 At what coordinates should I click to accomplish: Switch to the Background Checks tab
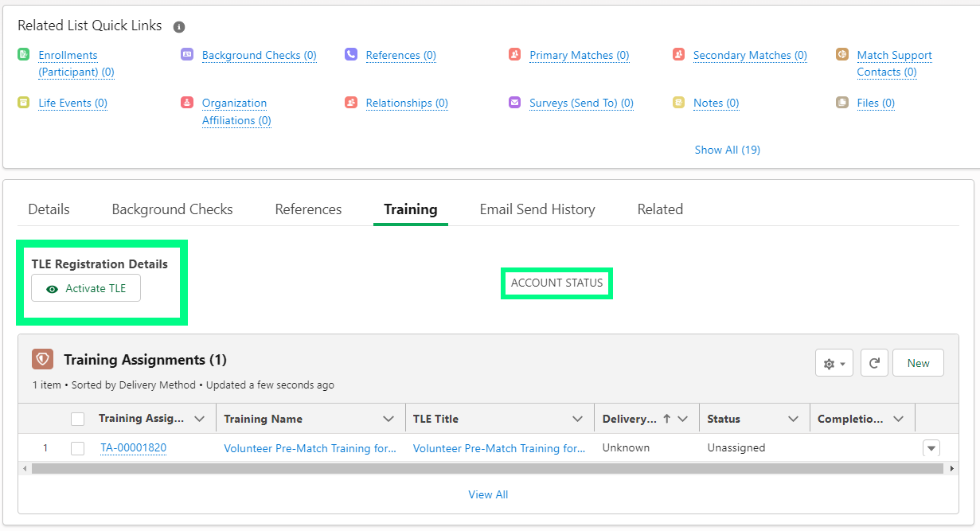click(172, 209)
